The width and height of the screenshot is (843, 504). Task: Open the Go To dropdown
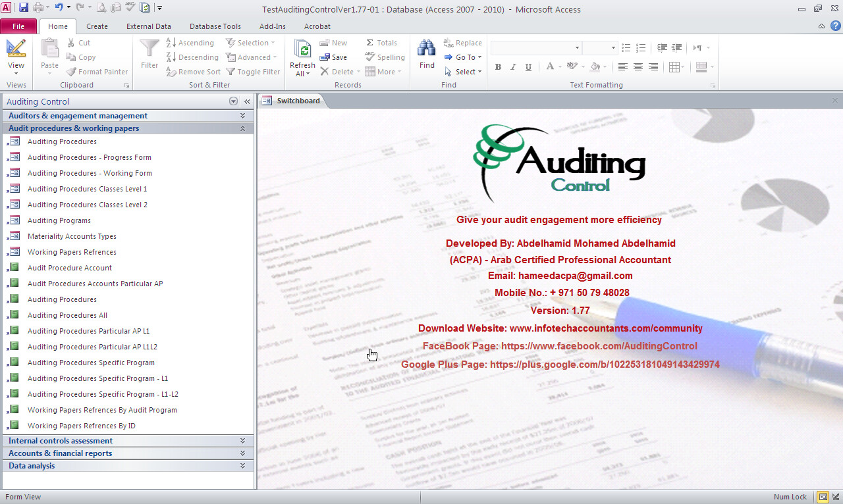tap(465, 57)
